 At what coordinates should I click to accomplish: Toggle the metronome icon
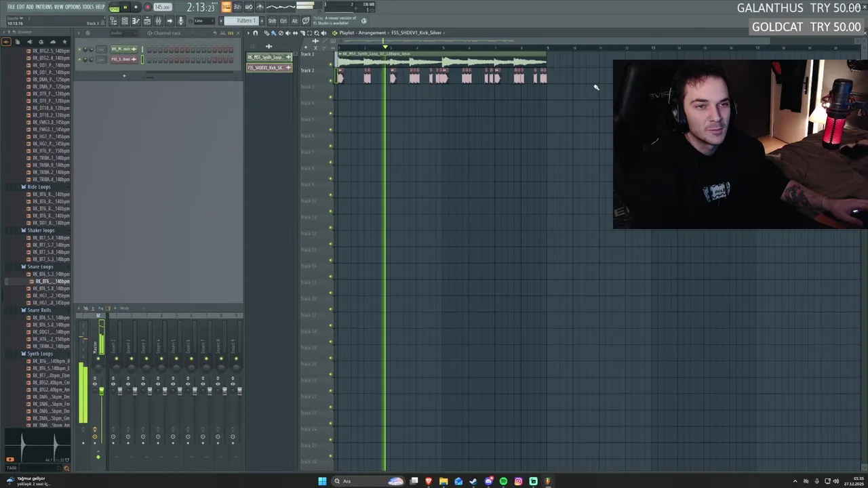pyautogui.click(x=260, y=7)
